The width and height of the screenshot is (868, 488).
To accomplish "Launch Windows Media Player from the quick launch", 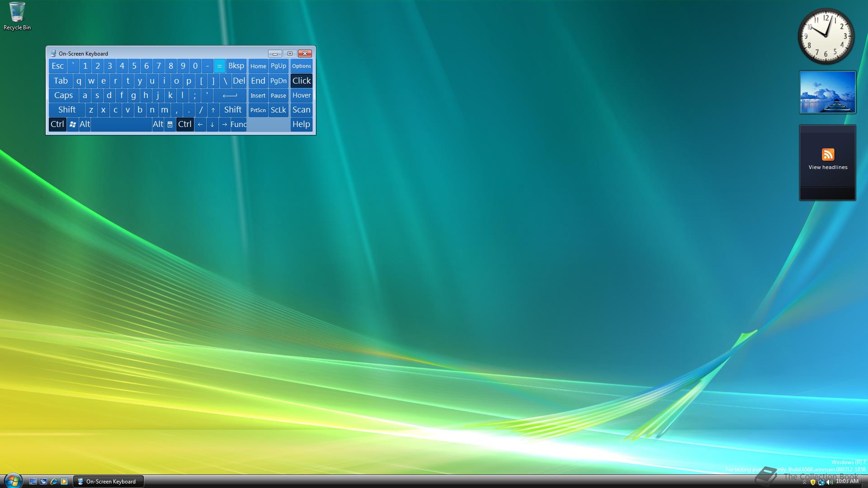I will [x=64, y=482].
